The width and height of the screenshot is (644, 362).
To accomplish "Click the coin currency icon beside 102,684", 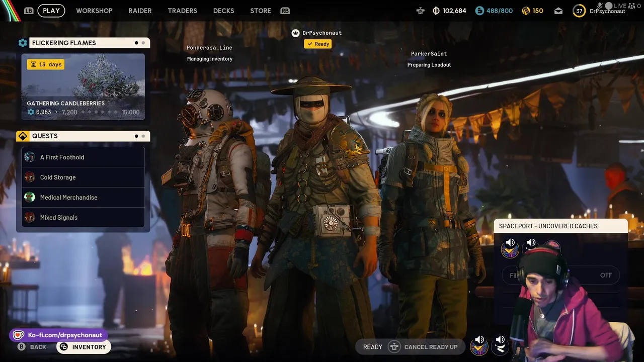I will coord(436,11).
